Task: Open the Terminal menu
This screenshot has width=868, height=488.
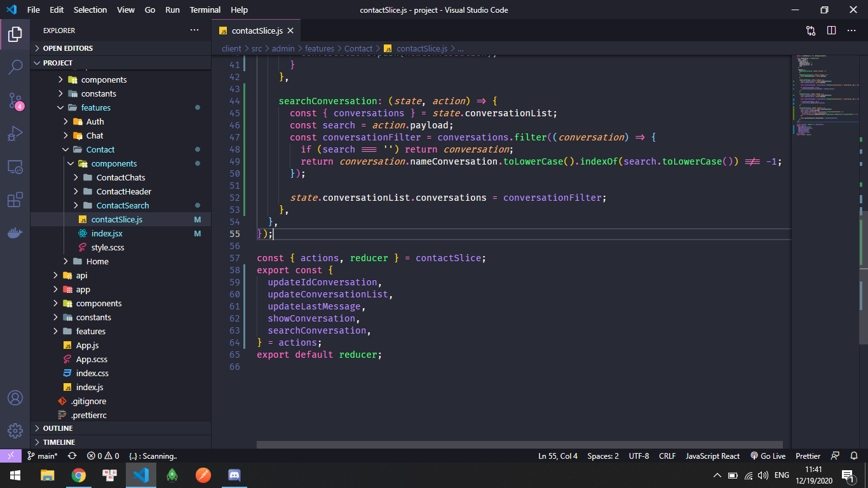Action: (205, 10)
